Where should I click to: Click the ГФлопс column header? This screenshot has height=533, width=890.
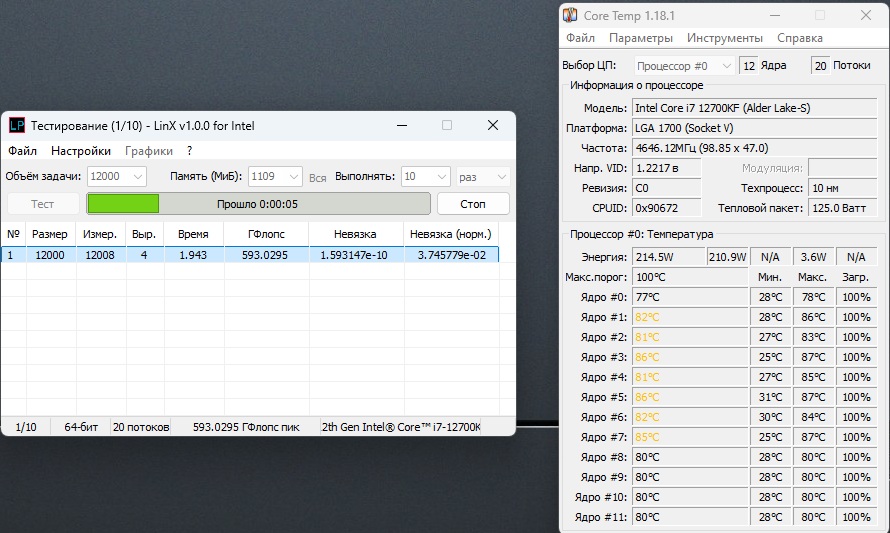pyautogui.click(x=266, y=234)
